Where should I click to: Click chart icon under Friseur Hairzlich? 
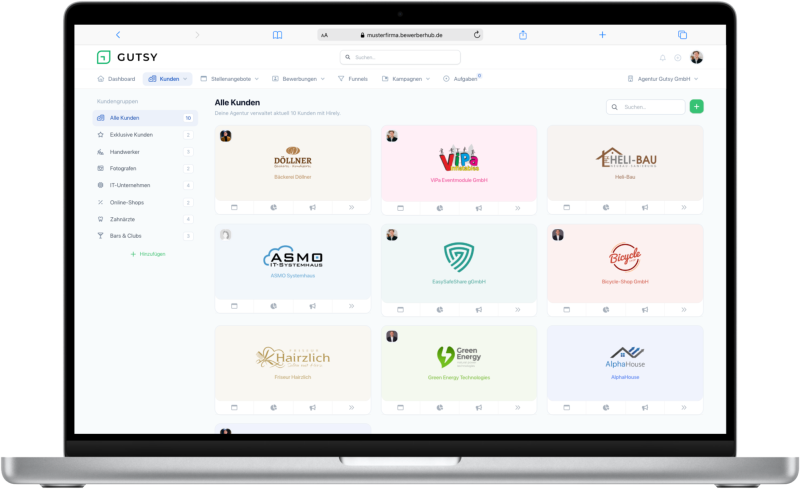click(x=273, y=407)
